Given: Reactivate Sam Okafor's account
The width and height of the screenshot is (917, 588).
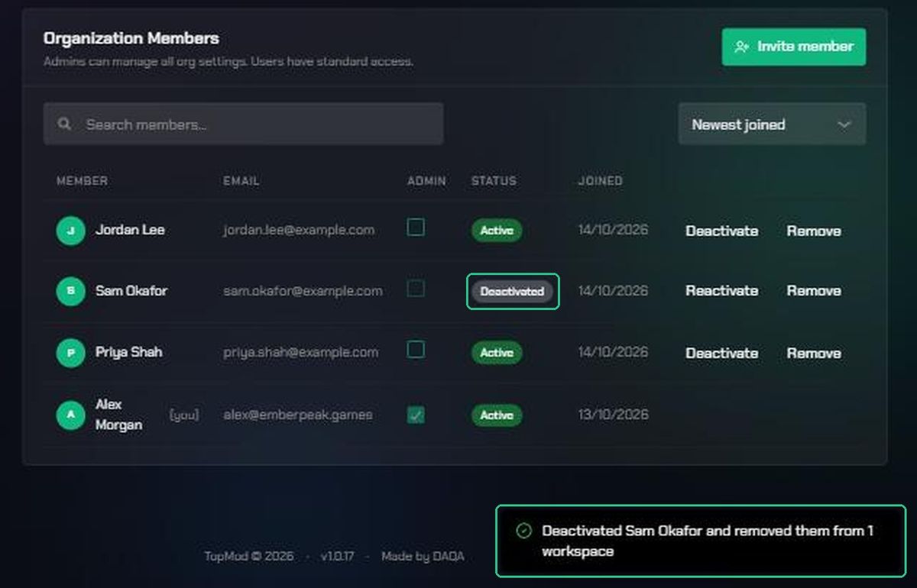Looking at the screenshot, I should point(722,291).
